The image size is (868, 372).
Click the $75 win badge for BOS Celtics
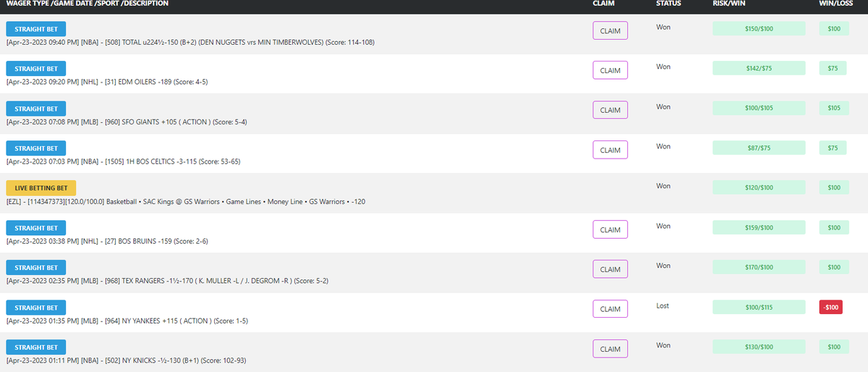click(833, 148)
